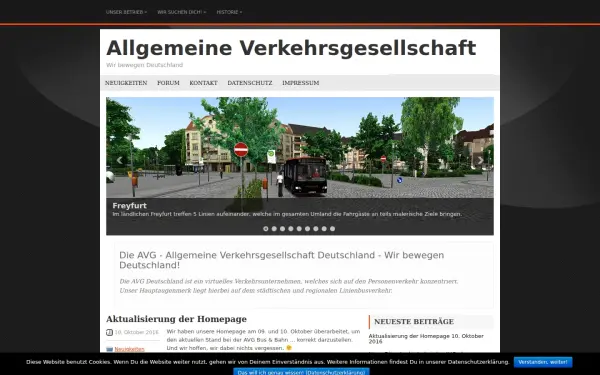Click the italic text Die AVG Deutschland ist ein virtuelles

point(289,286)
